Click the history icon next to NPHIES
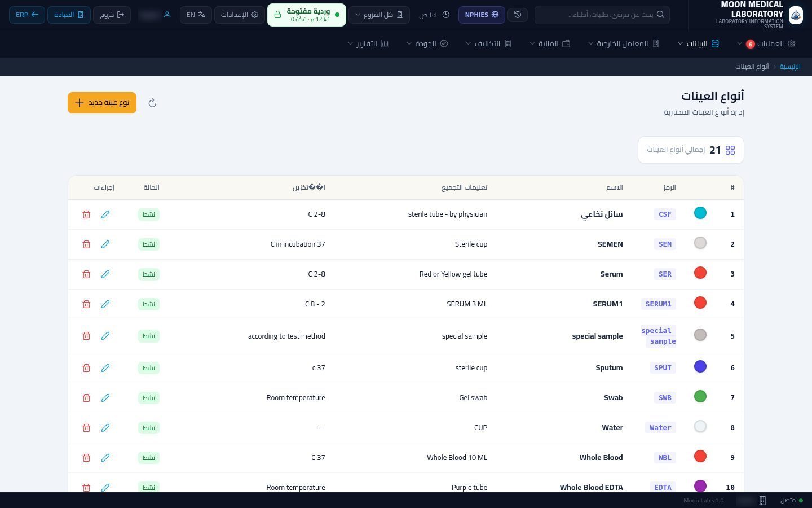The image size is (812, 508). coord(518,15)
